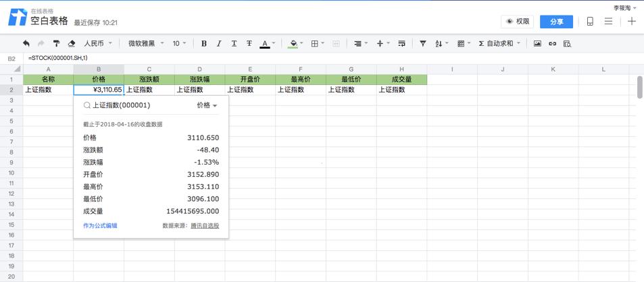Click the merge cells icon

click(336, 43)
